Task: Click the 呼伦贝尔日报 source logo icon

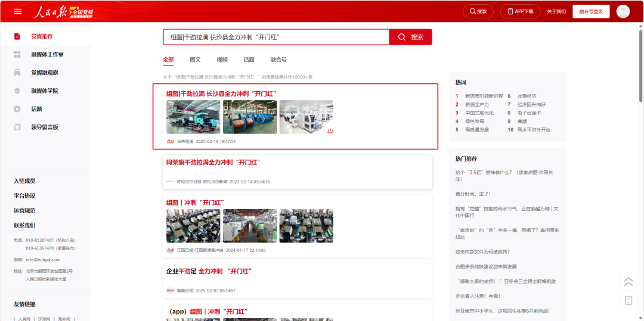Action: click(170, 182)
